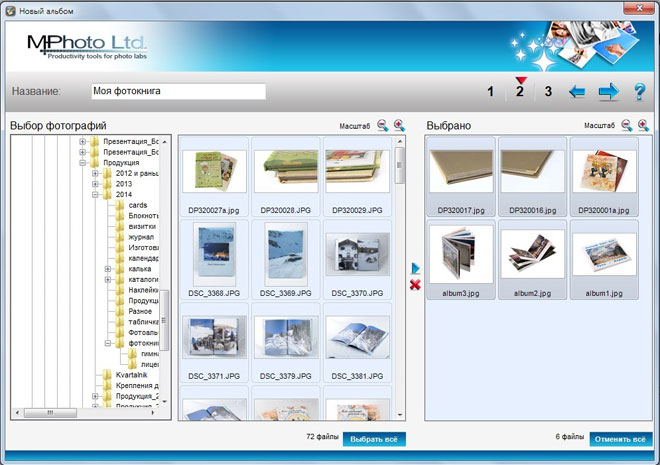The width and height of the screenshot is (660, 465).
Task: Click the folder tree vertical scrollbar thumb
Action: pos(164,320)
